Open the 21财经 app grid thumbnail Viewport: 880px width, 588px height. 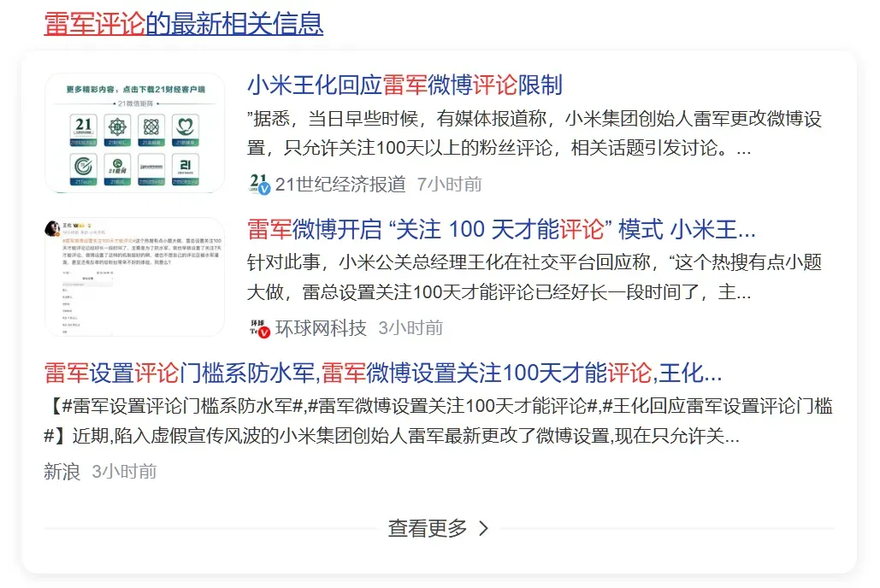click(135, 133)
